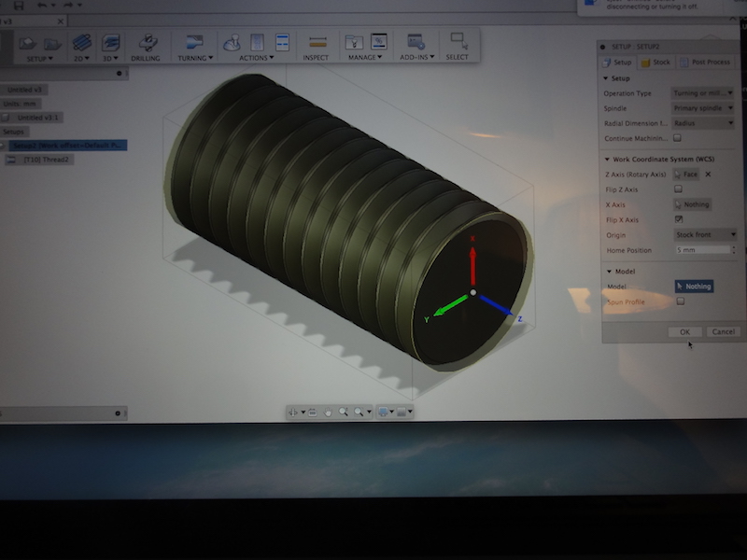Open the ACTIONS toolbar dropdown menu
This screenshot has width=747, height=560.
point(256,58)
